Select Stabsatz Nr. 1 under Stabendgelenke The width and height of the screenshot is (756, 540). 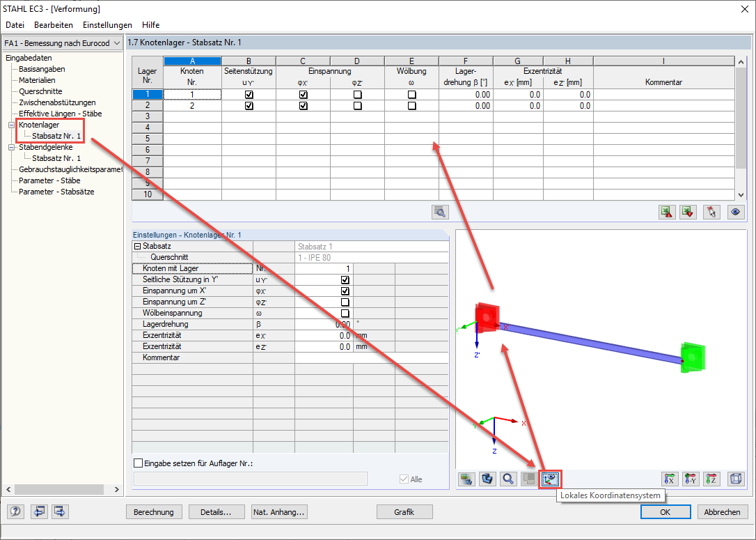[56, 158]
